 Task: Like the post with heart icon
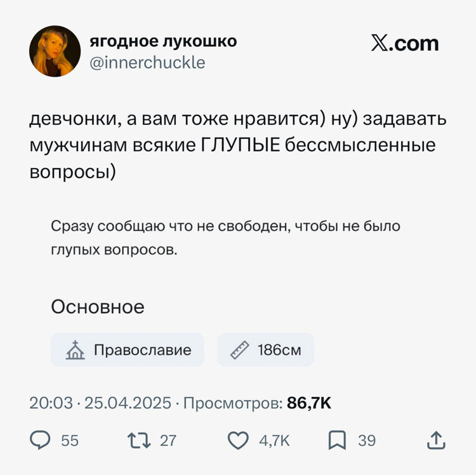pos(238,440)
